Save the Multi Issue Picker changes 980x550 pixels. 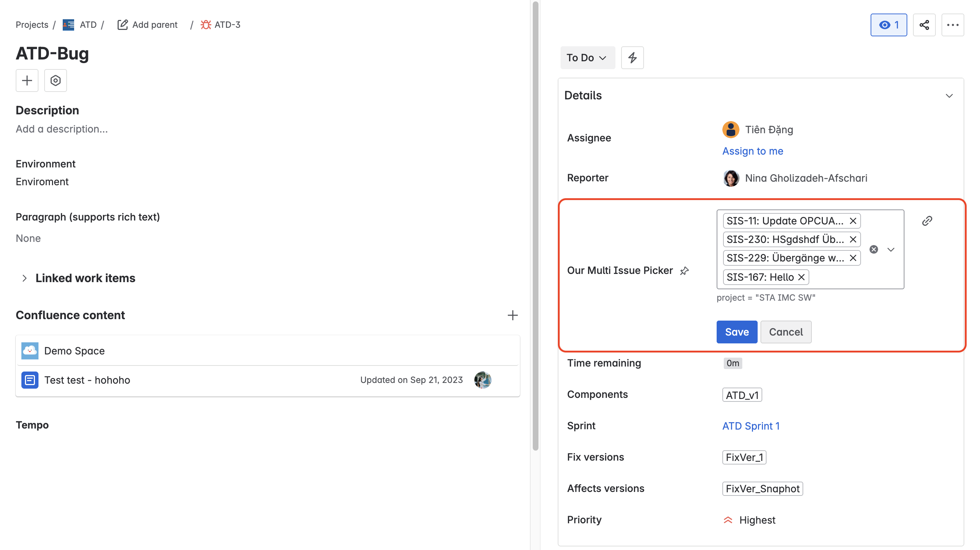(737, 332)
